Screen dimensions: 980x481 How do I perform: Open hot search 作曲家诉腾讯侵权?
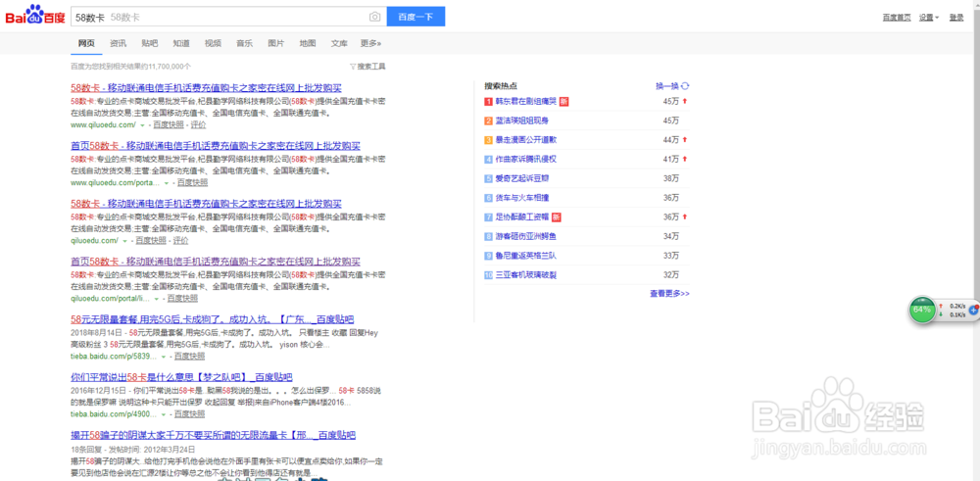tap(525, 160)
